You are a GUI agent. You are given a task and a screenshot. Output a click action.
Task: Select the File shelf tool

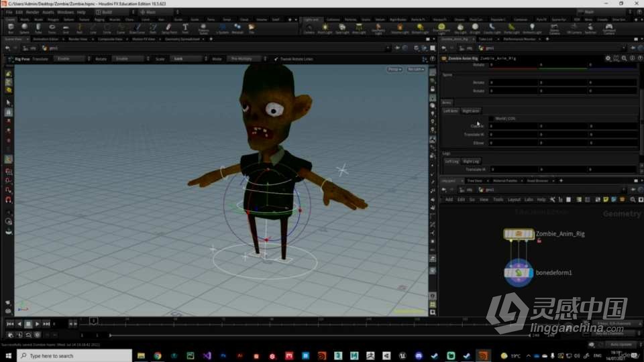tap(252, 28)
